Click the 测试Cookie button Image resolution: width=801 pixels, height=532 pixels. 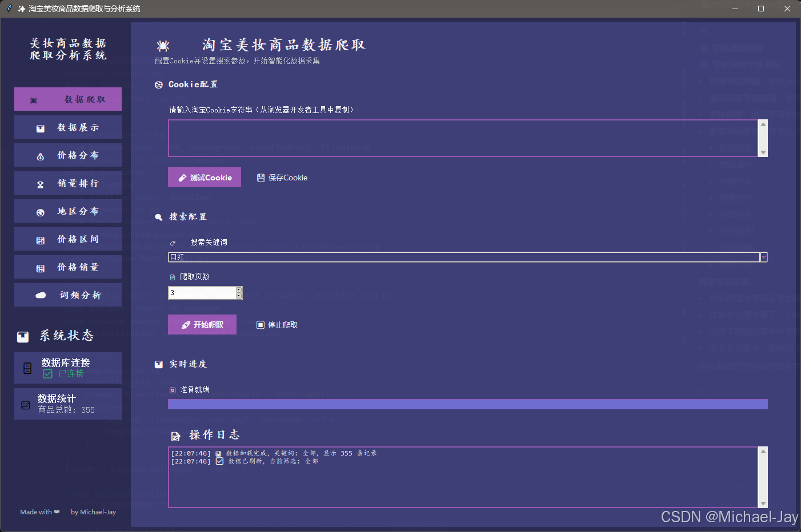205,178
